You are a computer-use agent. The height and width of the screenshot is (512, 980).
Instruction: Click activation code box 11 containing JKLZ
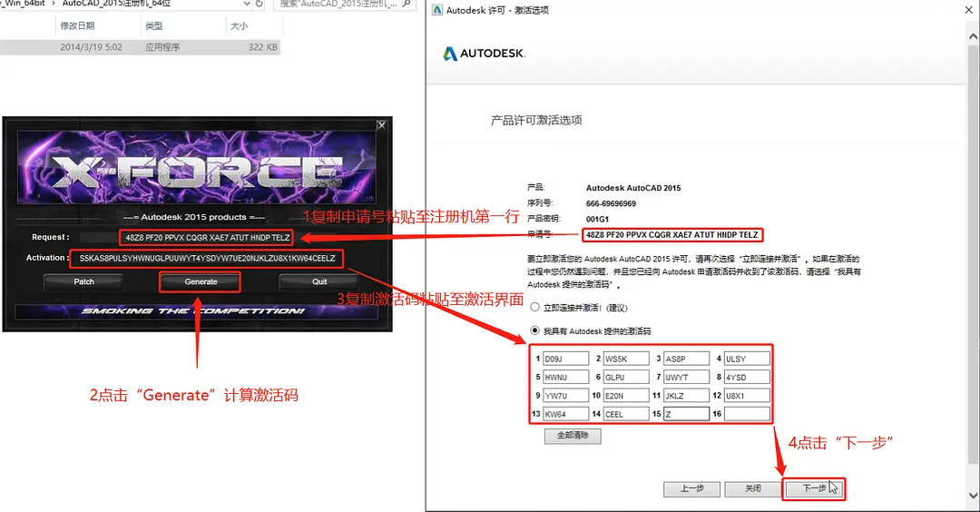pos(686,396)
